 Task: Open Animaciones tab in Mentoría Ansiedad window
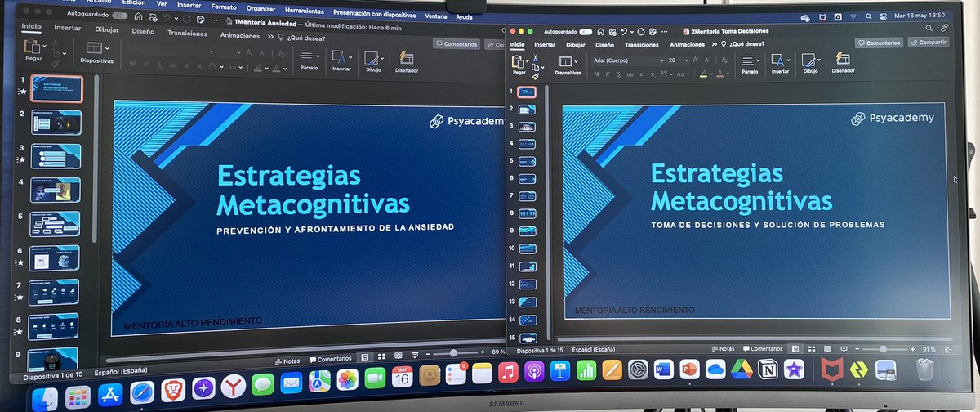pyautogui.click(x=240, y=35)
